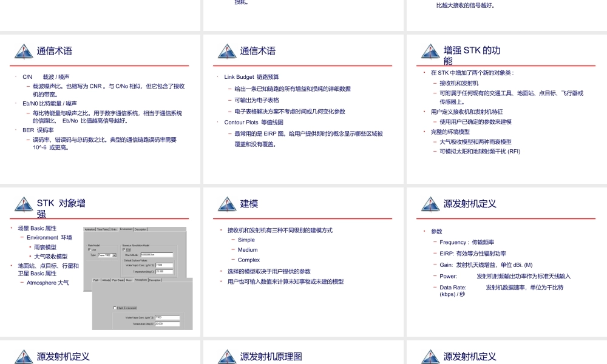Click the logo on the STK 对象增强 slide
The width and height of the screenshot is (607, 364).
pos(24,204)
